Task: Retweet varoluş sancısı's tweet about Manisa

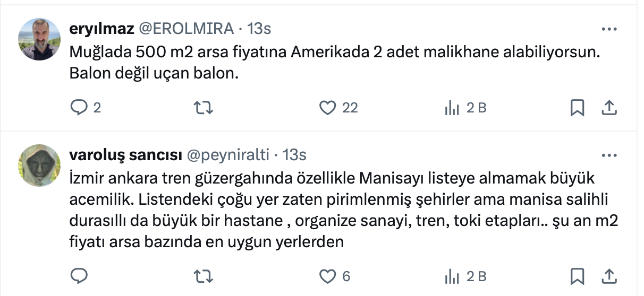Action: tap(204, 276)
